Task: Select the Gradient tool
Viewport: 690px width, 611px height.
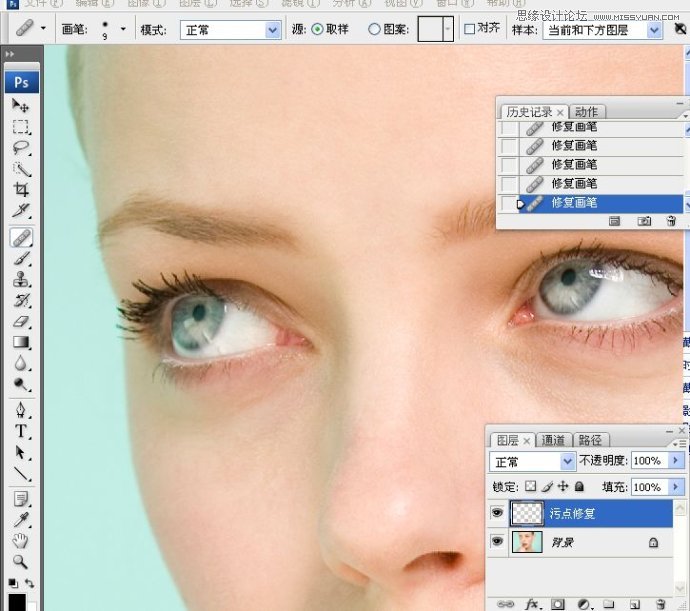Action: point(20,342)
